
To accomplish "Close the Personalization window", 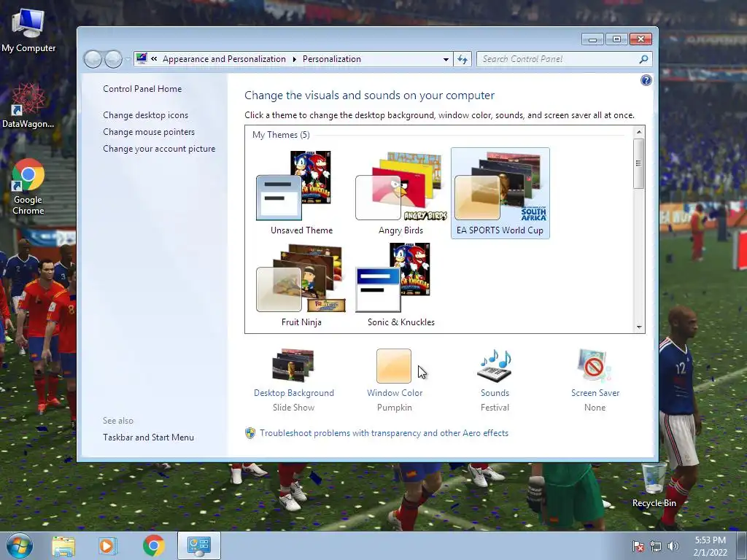I will [x=640, y=39].
